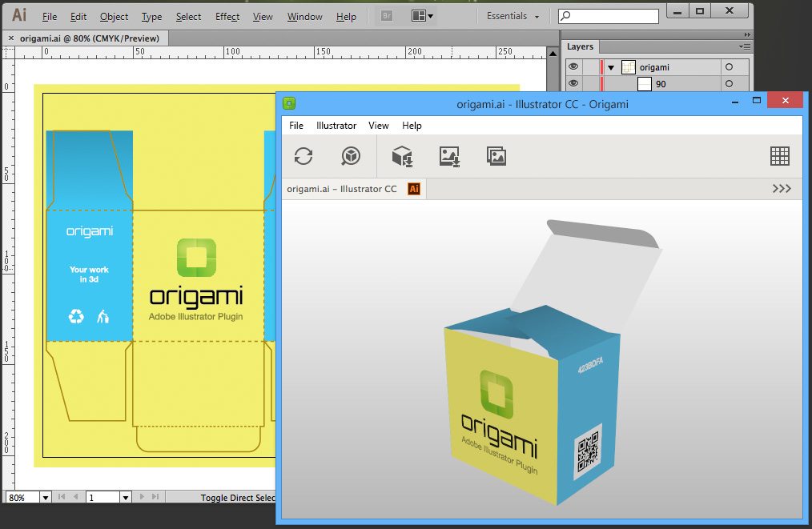Image resolution: width=812 pixels, height=529 pixels.
Task: Open the Edit menu in Illustrator
Action: coord(78,17)
